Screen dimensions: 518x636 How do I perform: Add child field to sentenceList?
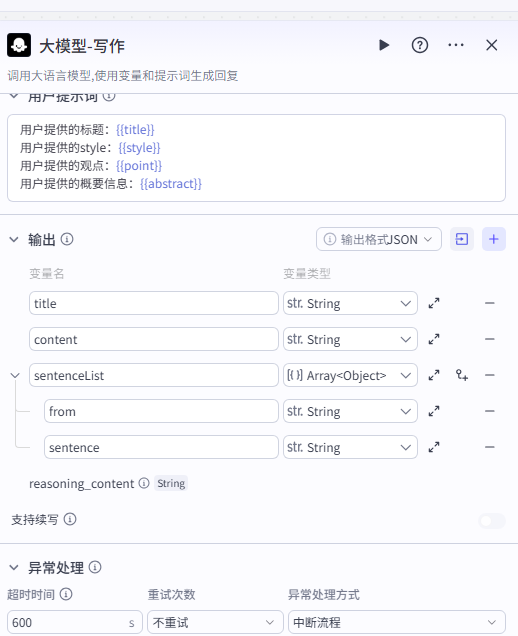click(x=462, y=375)
